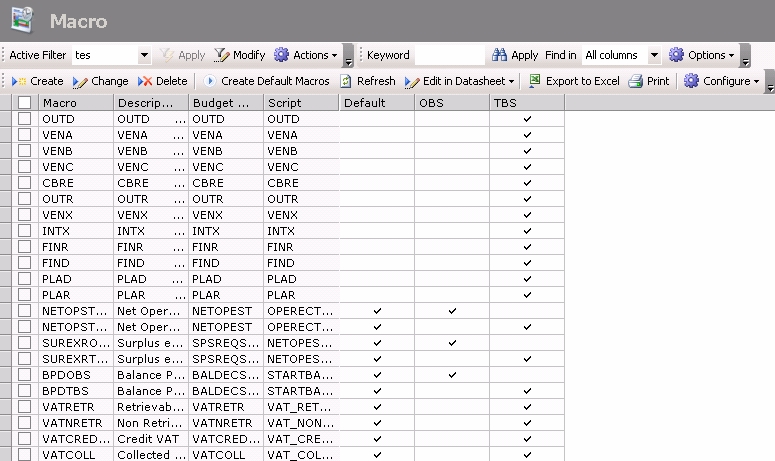775x461 pixels.
Task: Click the Create macro toolbar icon
Action: coord(19,81)
